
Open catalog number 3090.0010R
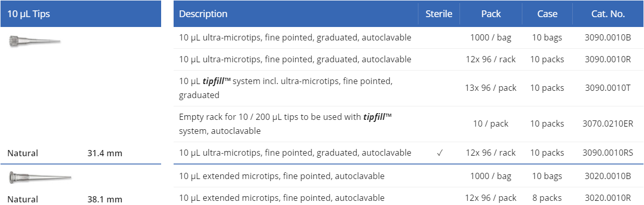(x=608, y=59)
